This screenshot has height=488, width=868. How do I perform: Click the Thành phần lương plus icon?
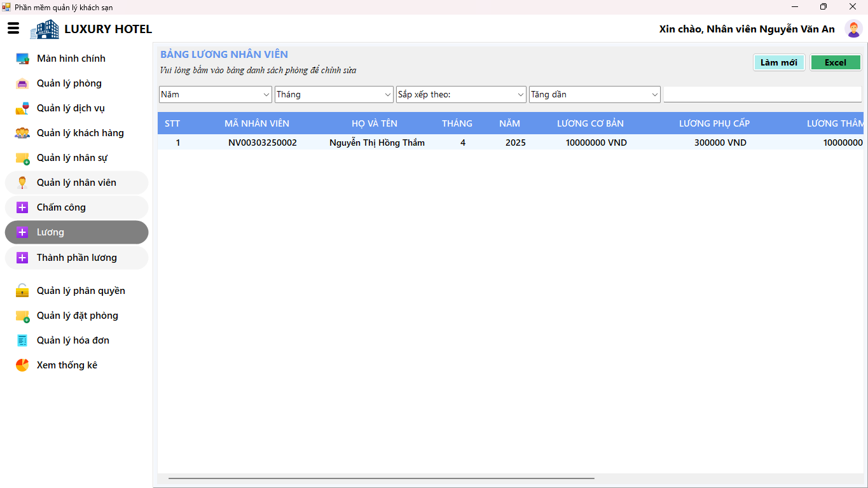(x=22, y=258)
